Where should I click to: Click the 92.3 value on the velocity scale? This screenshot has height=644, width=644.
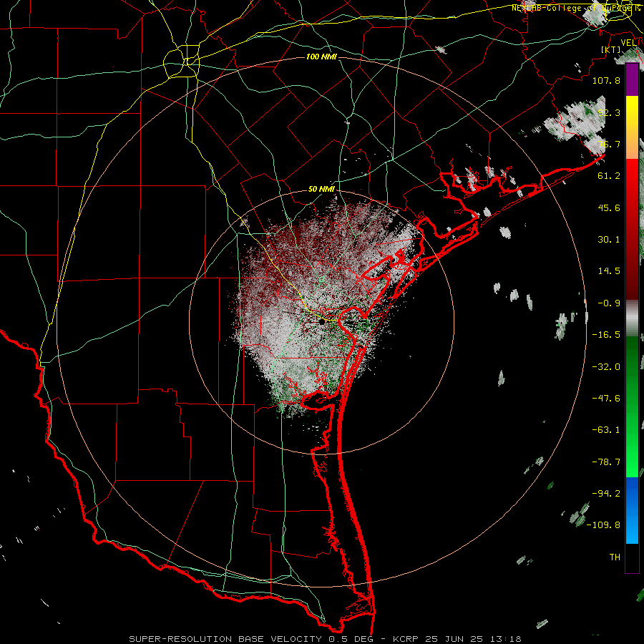point(609,112)
